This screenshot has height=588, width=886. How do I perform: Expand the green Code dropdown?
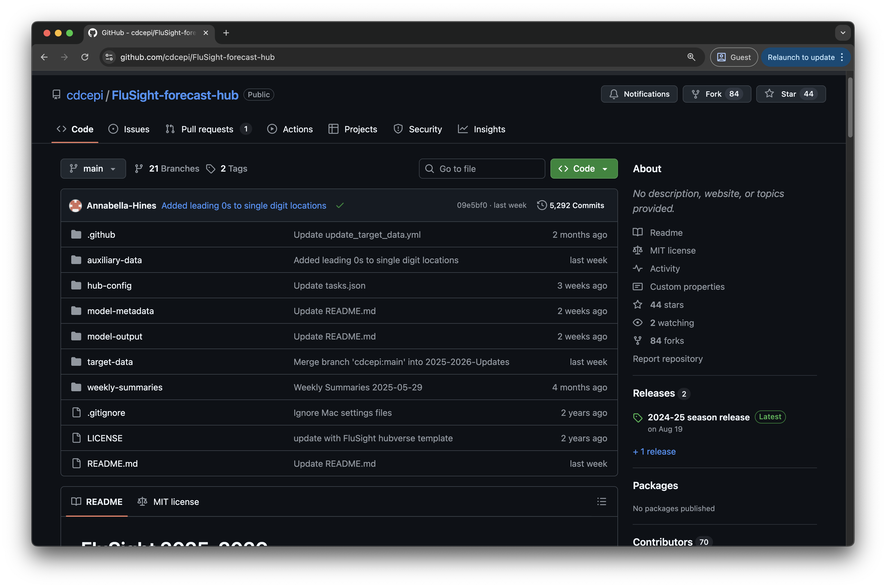584,168
